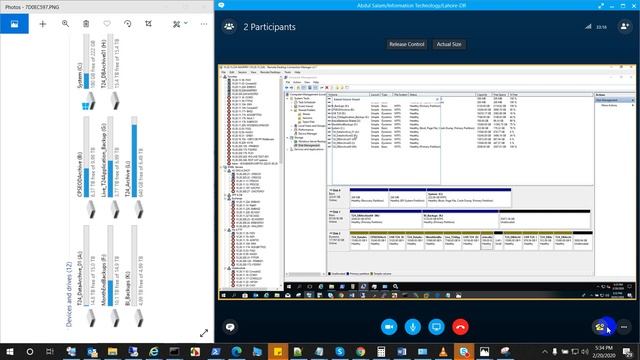This screenshot has height=360, width=640.
Task: Launch Microsoft Edge from the taskbar
Action: [236, 351]
